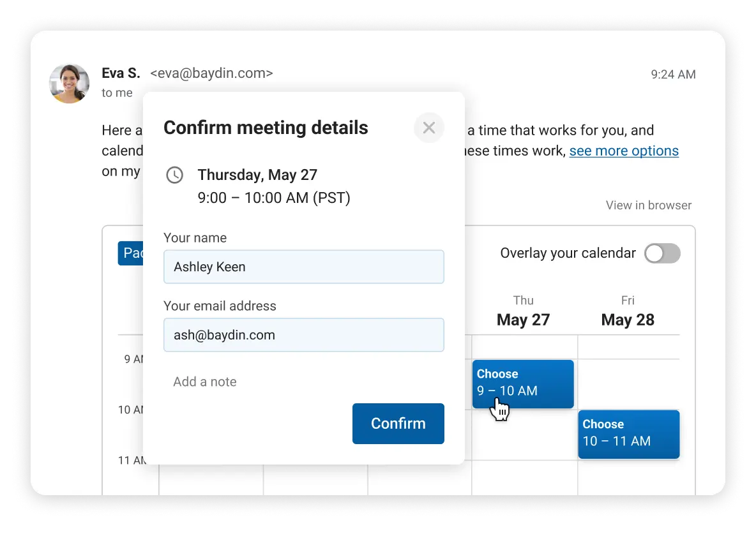Close the Confirm meeting details dialog
The height and width of the screenshot is (536, 756).
pos(429,128)
